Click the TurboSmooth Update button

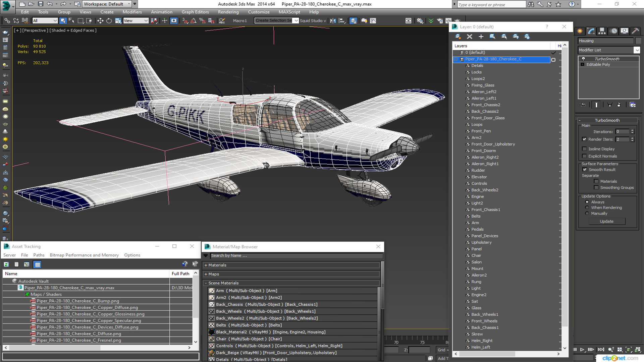tap(606, 221)
